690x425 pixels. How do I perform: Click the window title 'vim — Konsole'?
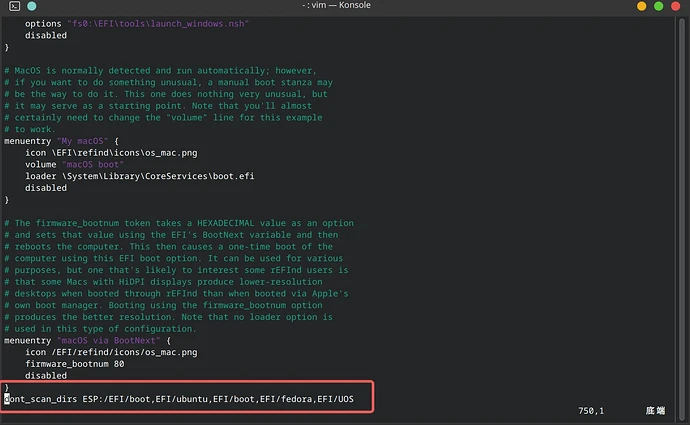click(345, 9)
